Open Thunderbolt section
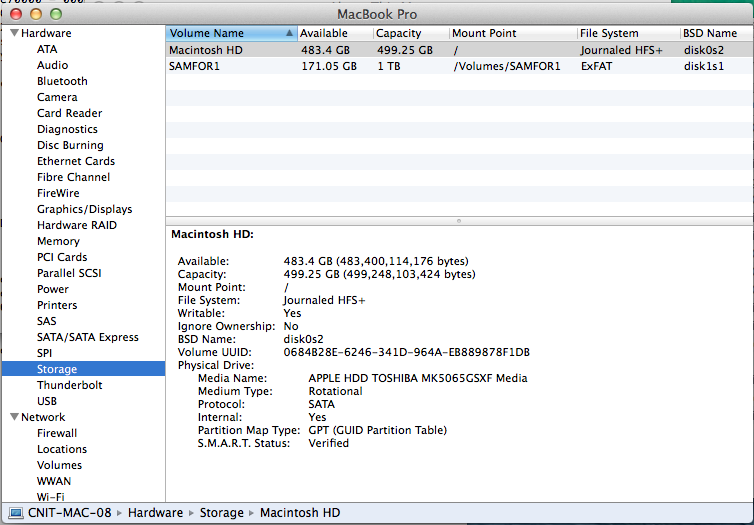Viewport: 754px width, 525px height. tap(69, 385)
